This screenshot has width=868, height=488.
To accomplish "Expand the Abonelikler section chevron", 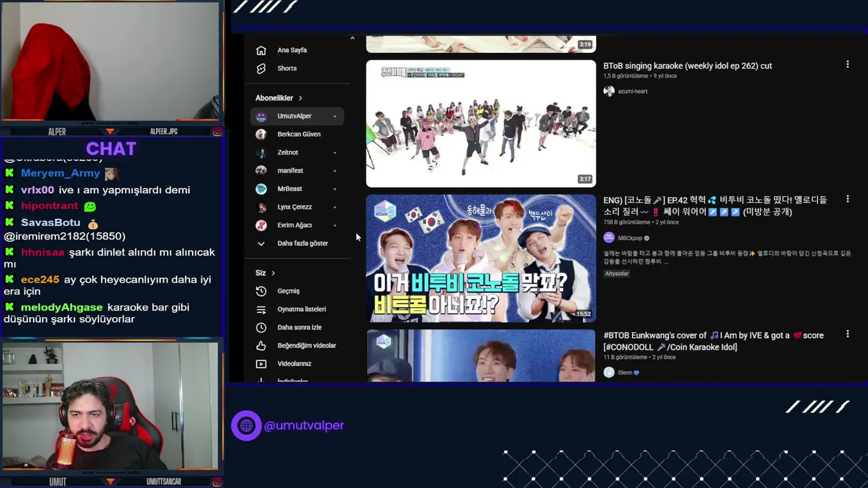I will click(300, 98).
